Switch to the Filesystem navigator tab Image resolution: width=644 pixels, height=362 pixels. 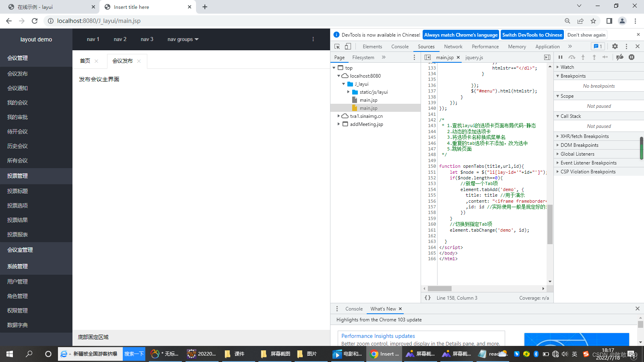363,57
